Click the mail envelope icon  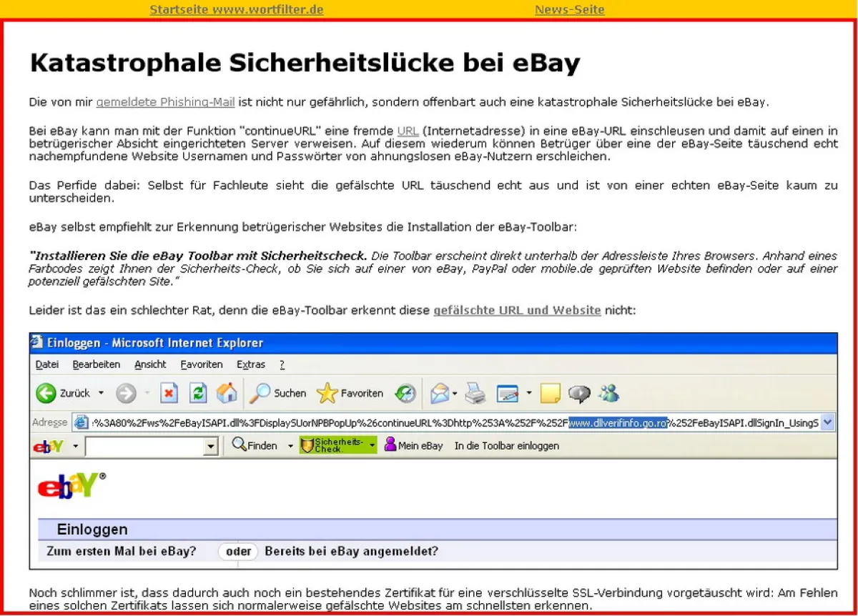click(x=440, y=393)
